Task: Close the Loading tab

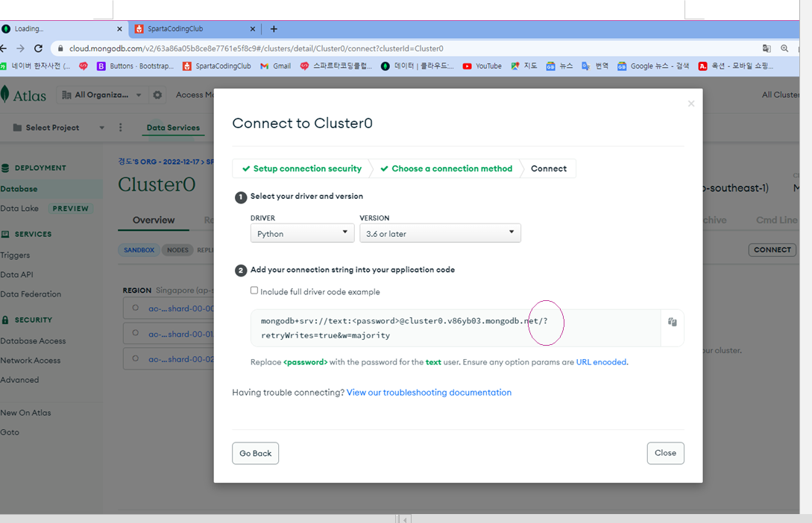Action: (x=119, y=29)
